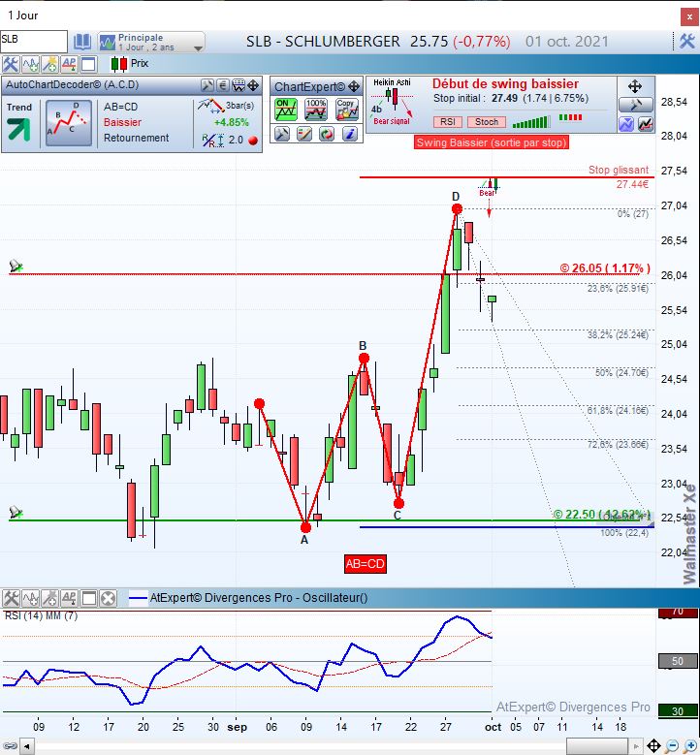Click the bell alert on 22.50 line
Screen dimensions: 700x755
[x=16, y=513]
